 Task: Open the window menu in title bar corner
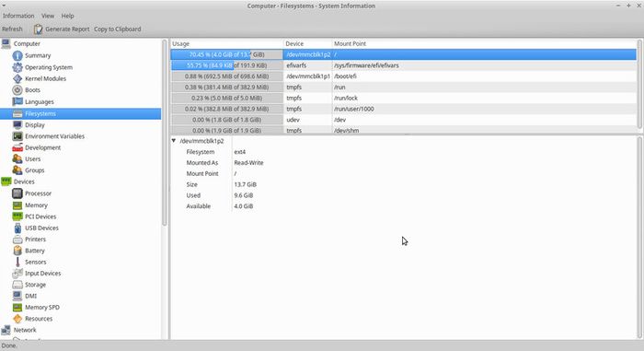point(4,6)
